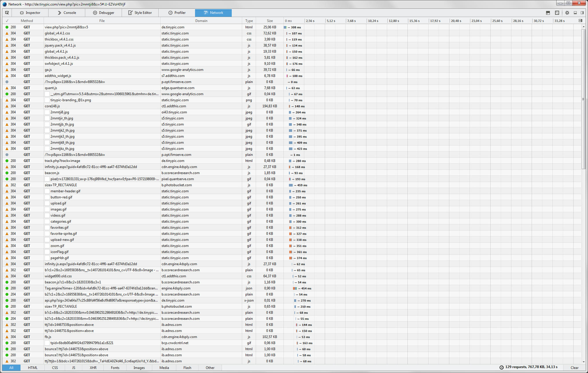Sort by the Domain column header
588x373 pixels.
coord(201,21)
